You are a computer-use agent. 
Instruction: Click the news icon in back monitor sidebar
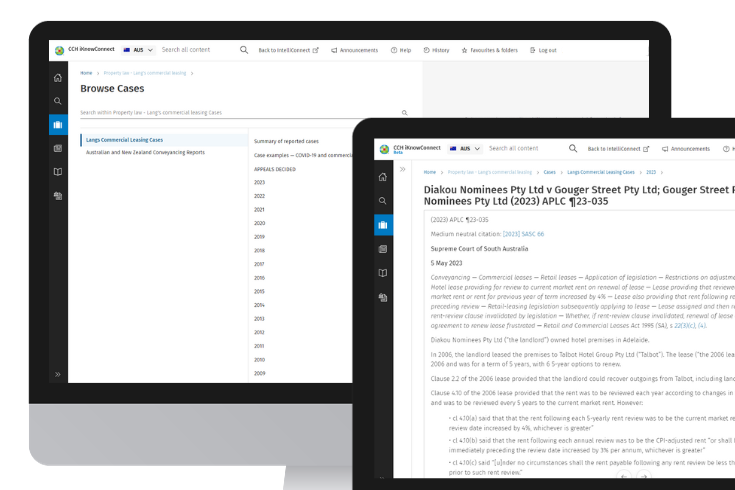(x=58, y=148)
